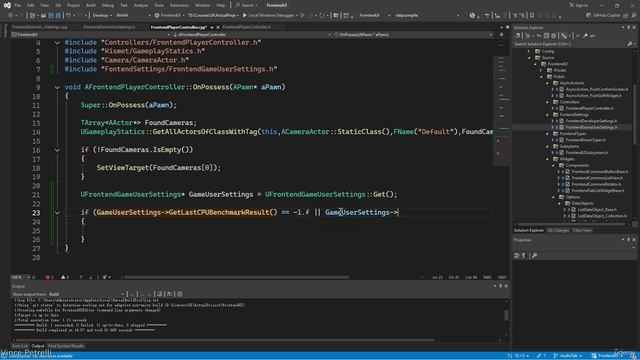Open the Debug menu
Viewport: 640px width, 360px height.
tap(108, 5)
